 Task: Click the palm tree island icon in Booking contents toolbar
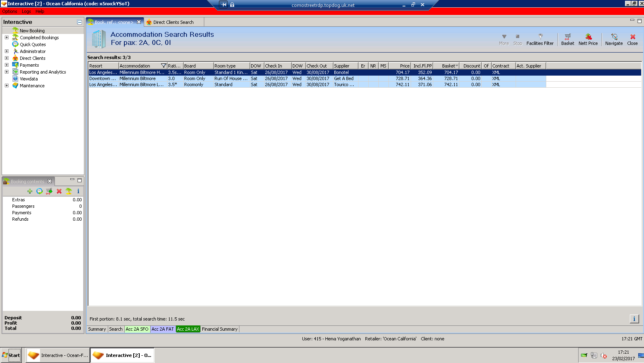tap(69, 191)
